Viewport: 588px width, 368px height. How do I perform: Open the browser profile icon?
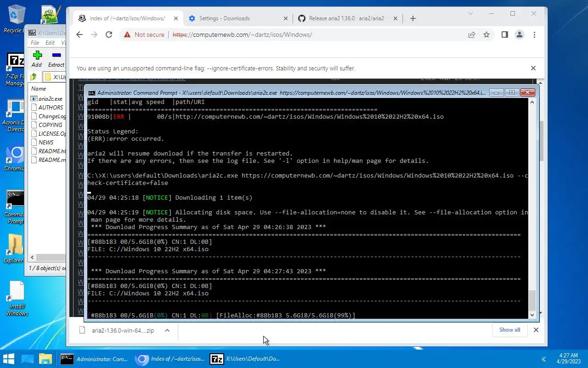(x=520, y=34)
